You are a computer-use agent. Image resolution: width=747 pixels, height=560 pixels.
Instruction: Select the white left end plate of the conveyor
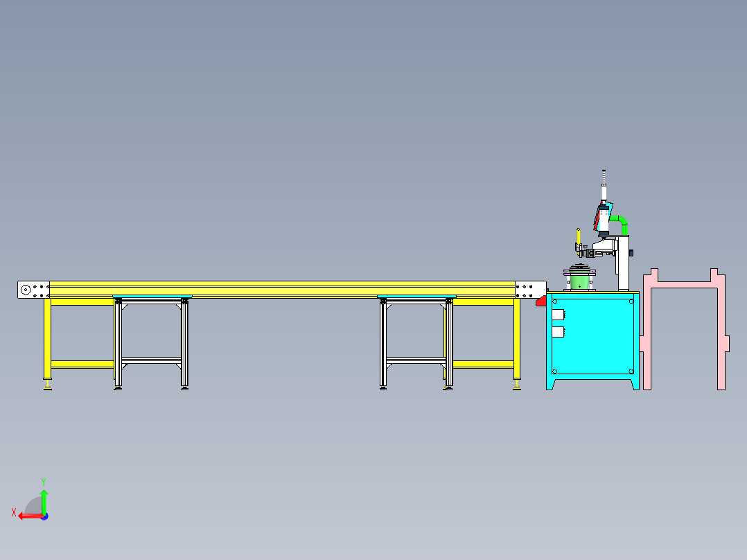pos(33,290)
